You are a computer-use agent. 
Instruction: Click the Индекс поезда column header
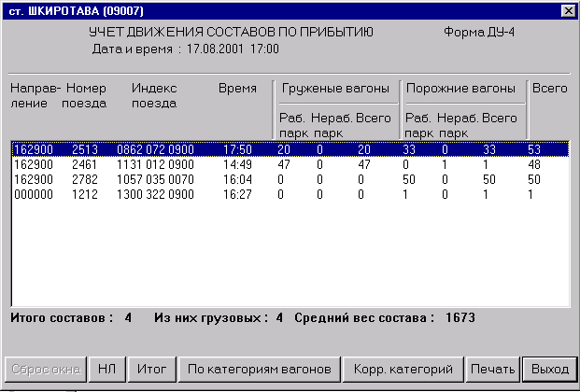pyautogui.click(x=154, y=95)
